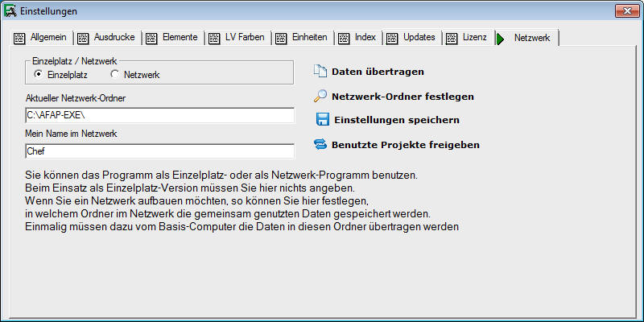Open the Updates tab
The height and width of the screenshot is (322, 644).
tap(411, 38)
